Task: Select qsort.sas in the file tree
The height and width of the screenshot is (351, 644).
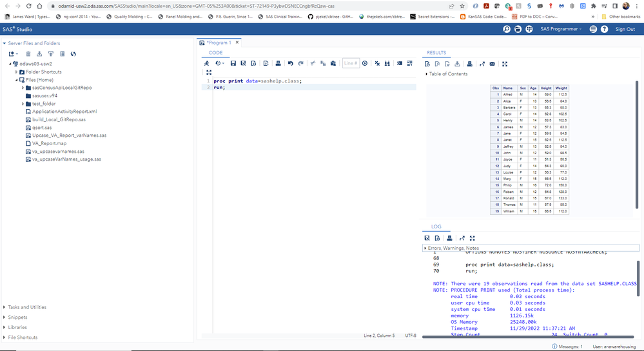Action: pos(42,128)
